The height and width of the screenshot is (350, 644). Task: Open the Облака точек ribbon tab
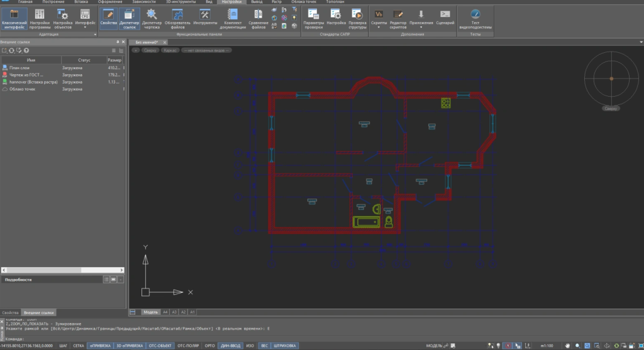tap(303, 3)
